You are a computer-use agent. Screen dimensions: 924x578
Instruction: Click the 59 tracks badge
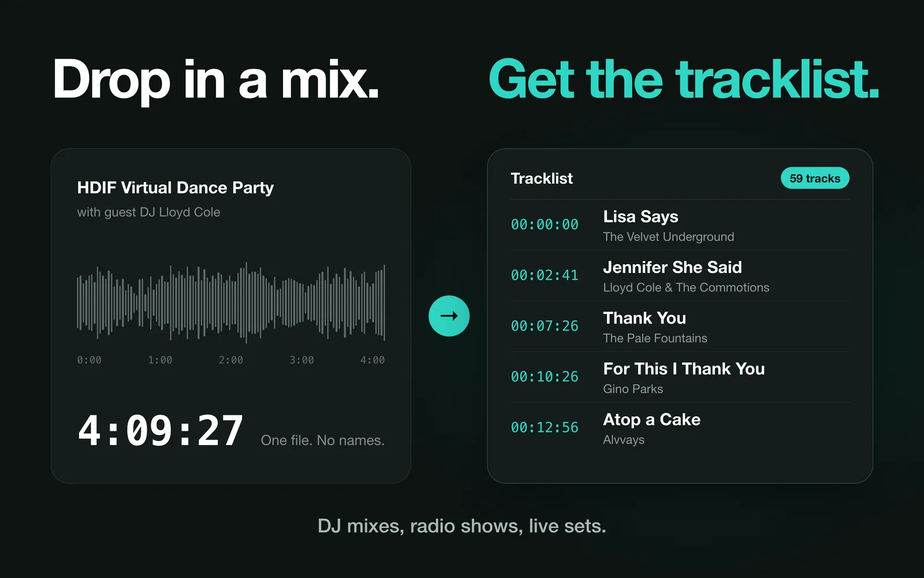coord(815,178)
